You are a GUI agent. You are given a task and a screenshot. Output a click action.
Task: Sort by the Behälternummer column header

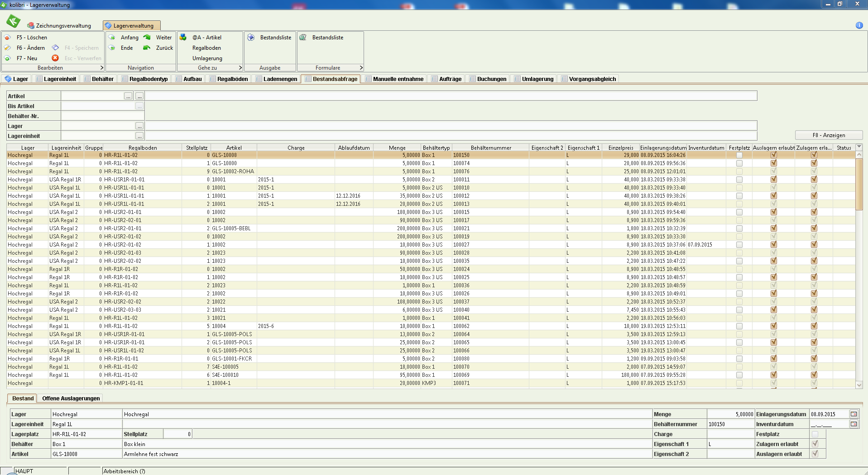pos(491,148)
